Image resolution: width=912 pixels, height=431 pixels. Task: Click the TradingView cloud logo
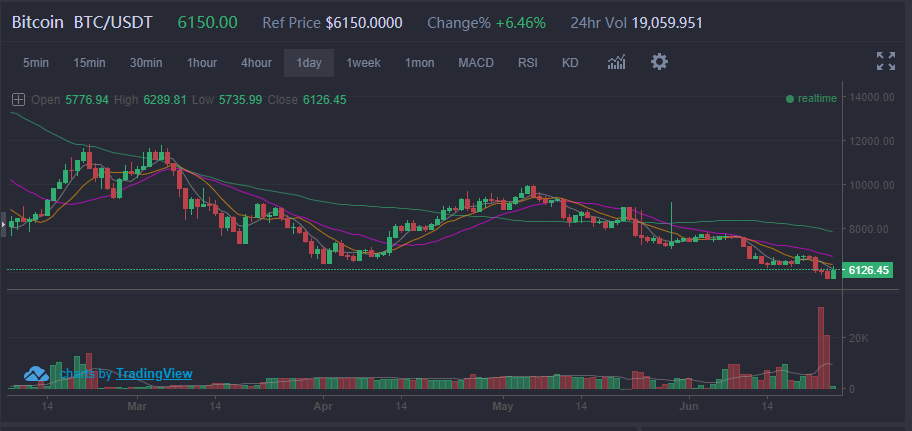point(37,373)
